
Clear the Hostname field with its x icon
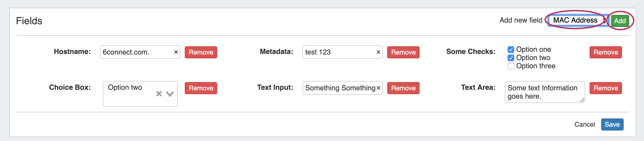point(176,52)
